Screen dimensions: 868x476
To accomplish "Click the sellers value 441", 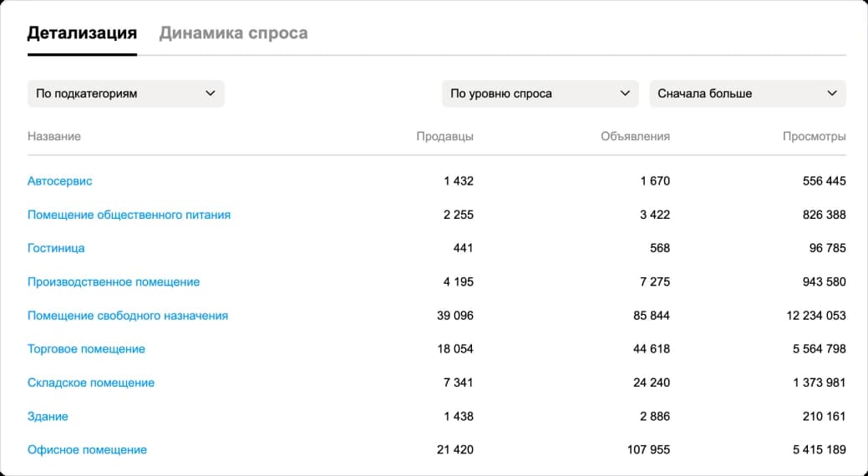I will click(464, 248).
